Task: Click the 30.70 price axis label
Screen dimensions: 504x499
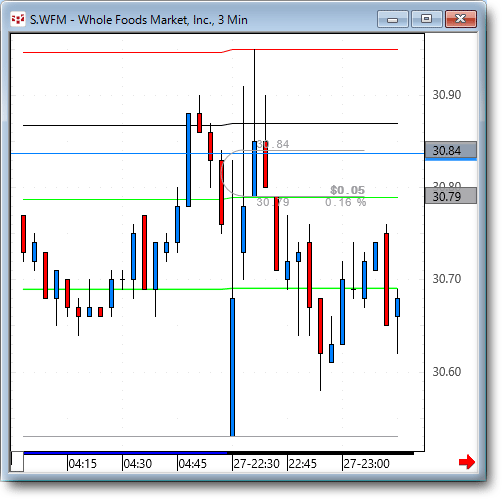Action: click(447, 279)
